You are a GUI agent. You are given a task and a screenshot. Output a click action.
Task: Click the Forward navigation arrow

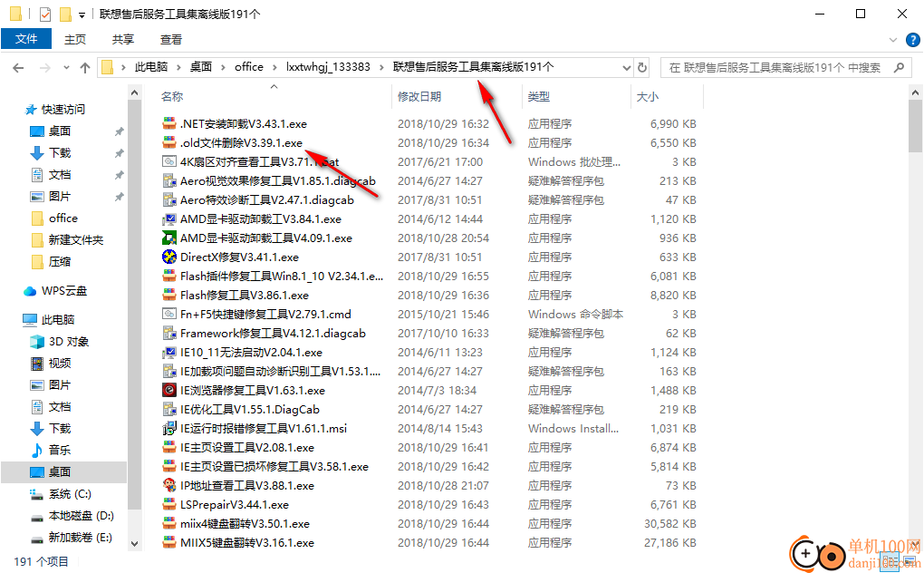pos(44,68)
